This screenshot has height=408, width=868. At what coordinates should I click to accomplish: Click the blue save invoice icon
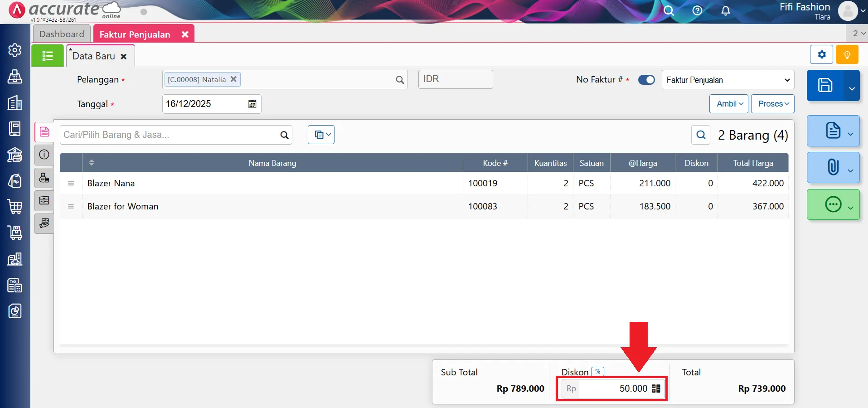tap(825, 85)
